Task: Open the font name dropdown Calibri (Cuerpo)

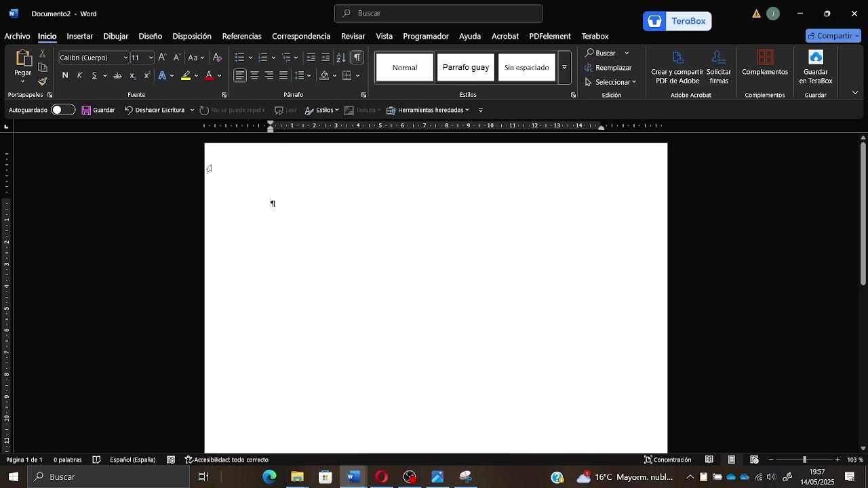Action: (x=94, y=58)
